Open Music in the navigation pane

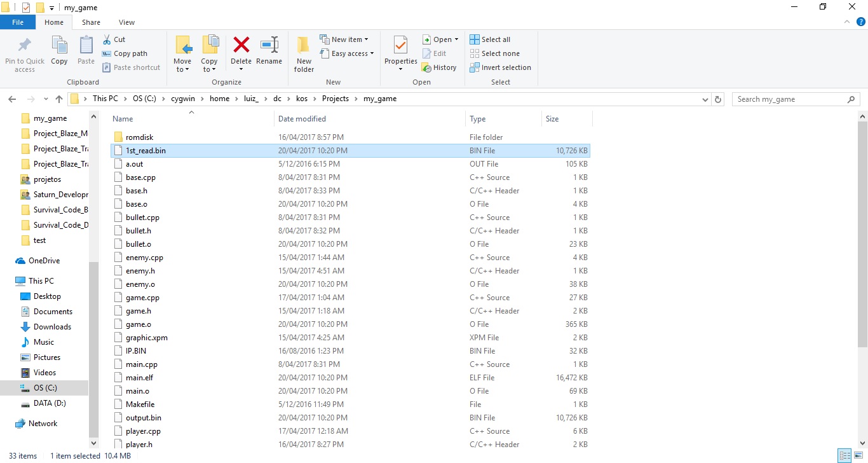pos(44,342)
